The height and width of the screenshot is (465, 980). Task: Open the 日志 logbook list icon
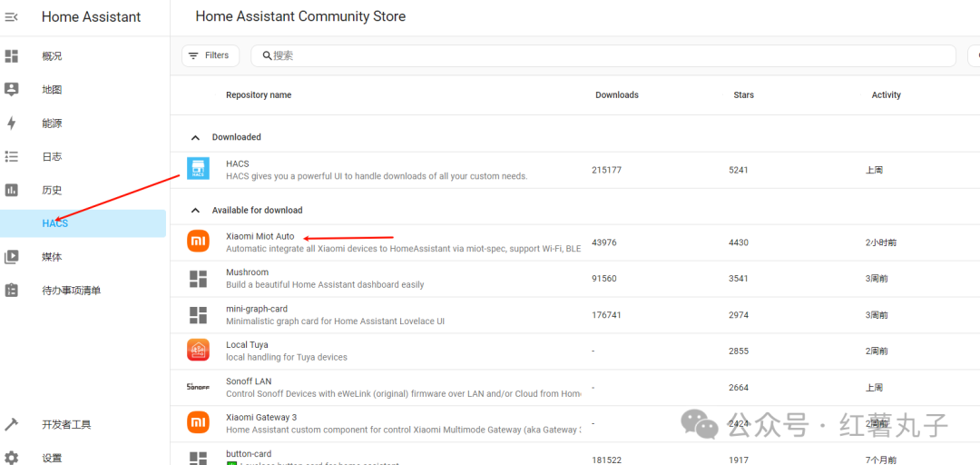[11, 156]
